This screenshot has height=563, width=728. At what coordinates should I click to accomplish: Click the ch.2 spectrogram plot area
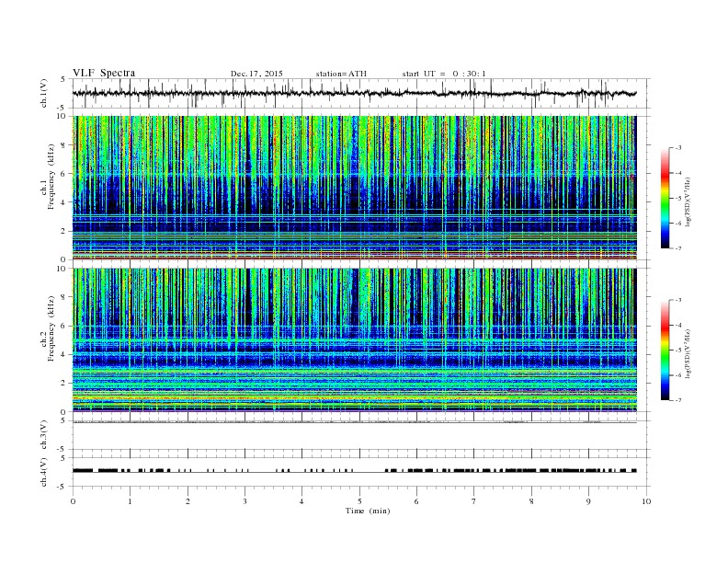point(355,340)
